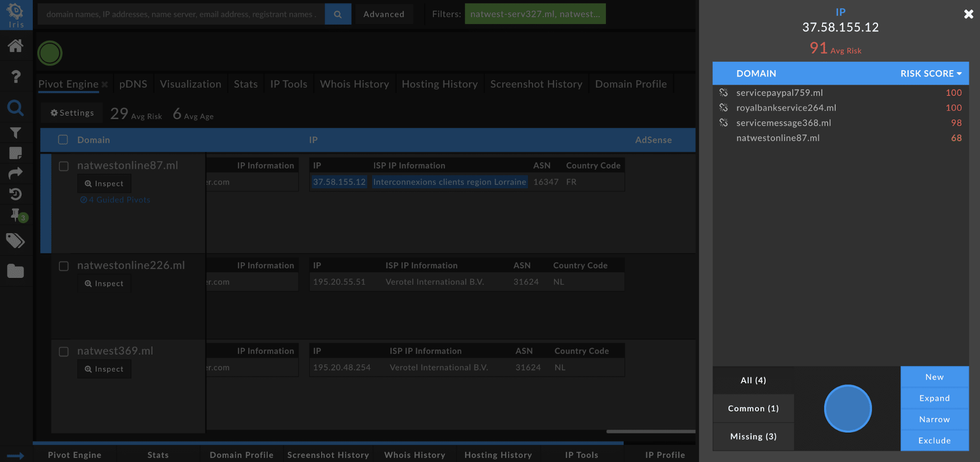
Task: Toggle the select-all Domain checkbox
Action: point(63,140)
